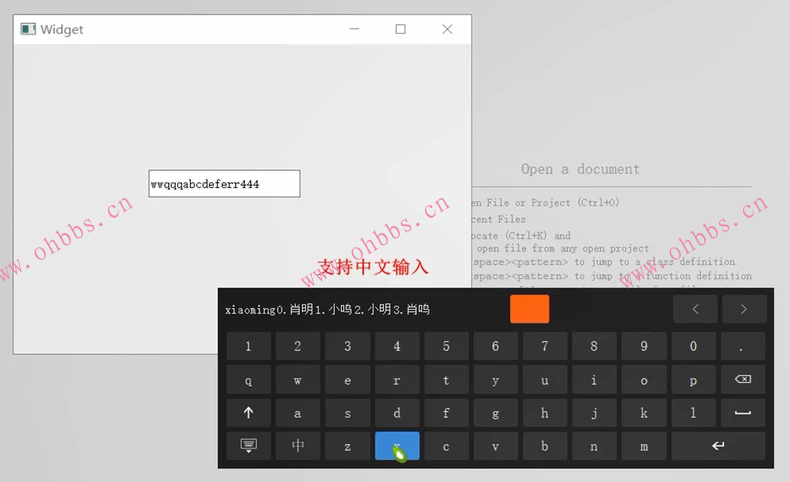The width and height of the screenshot is (790, 482).
Task: Focus the text field containing wwqqqabcdeferr444
Action: (224, 184)
